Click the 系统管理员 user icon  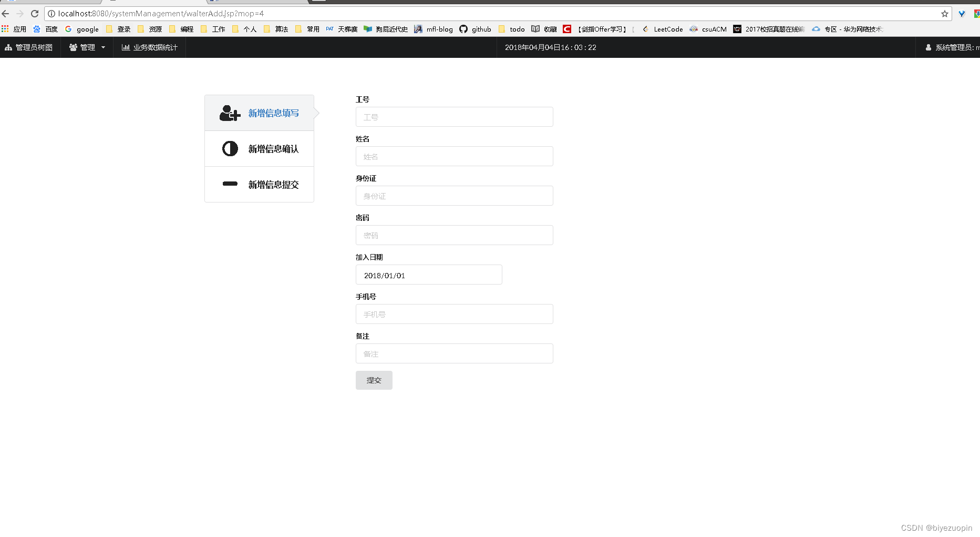click(929, 47)
